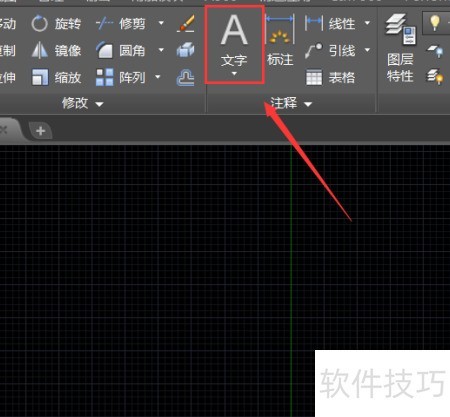Select the Rotate (旋转) tool icon
This screenshot has width=450, height=417.
click(39, 24)
